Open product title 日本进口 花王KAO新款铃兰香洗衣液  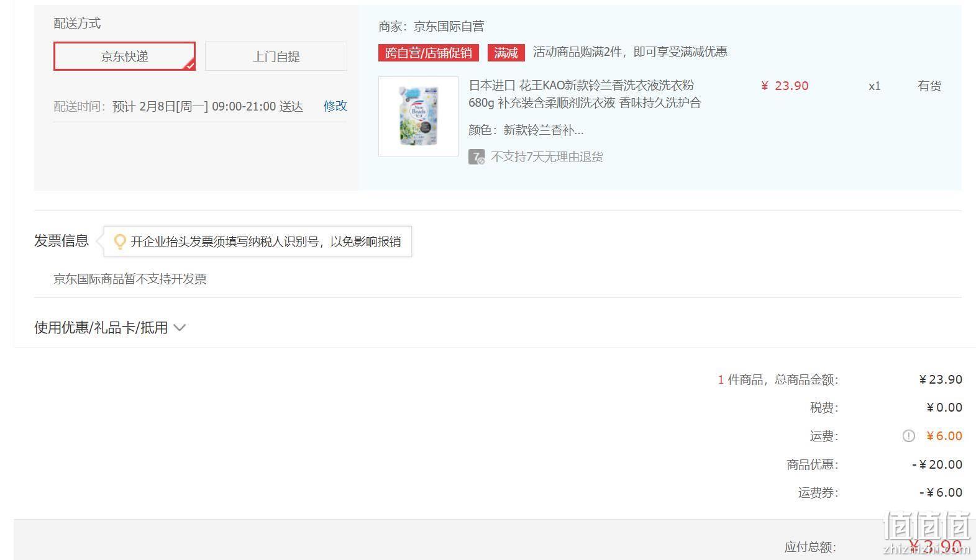[585, 94]
